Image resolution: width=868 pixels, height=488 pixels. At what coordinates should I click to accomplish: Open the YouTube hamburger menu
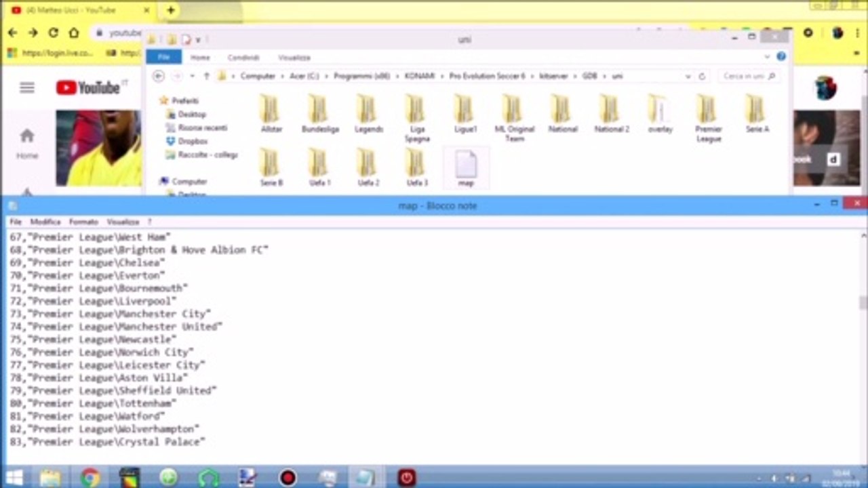(x=27, y=87)
